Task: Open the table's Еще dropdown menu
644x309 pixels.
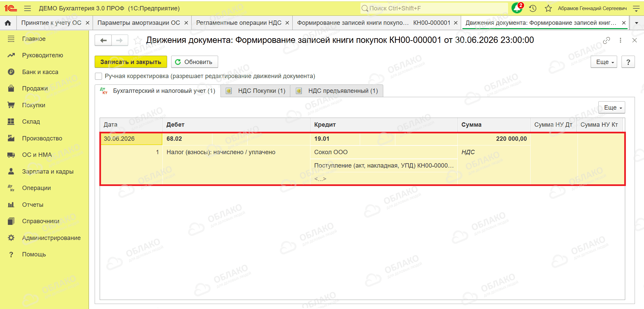Action: coord(612,108)
